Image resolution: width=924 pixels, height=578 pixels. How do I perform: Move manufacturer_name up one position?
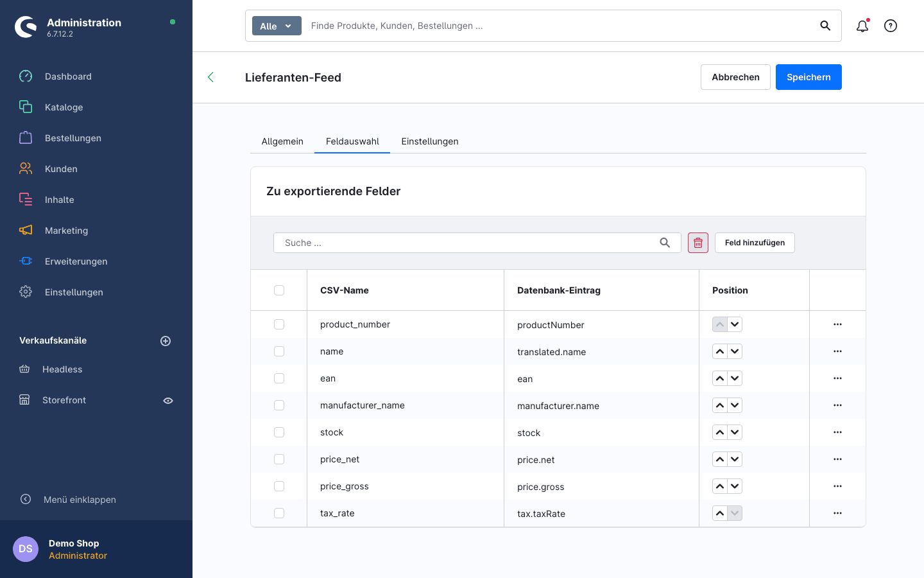point(720,405)
